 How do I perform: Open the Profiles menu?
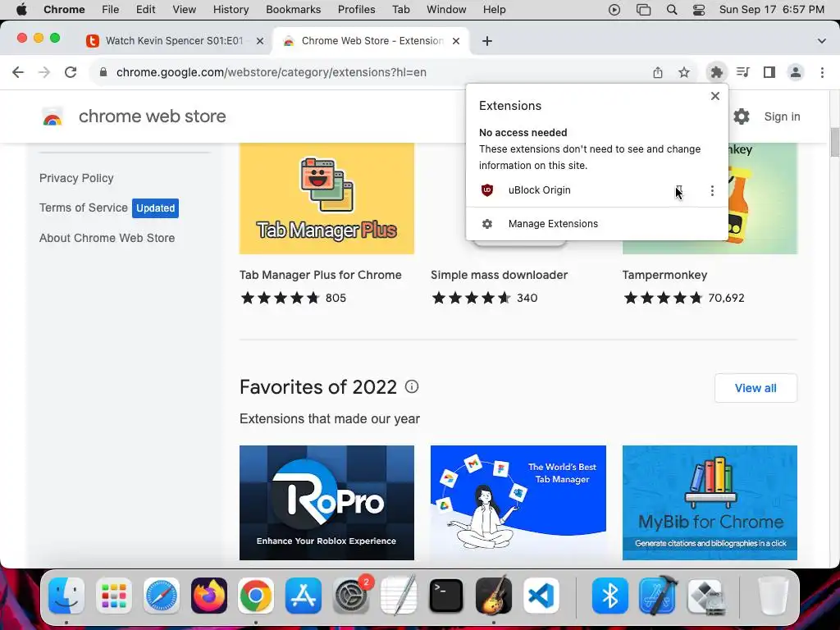pyautogui.click(x=356, y=10)
